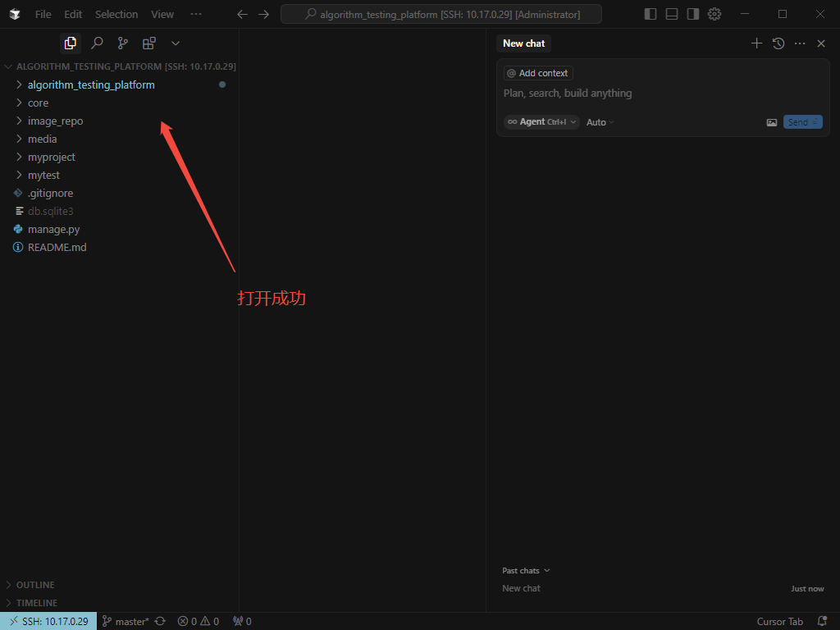Screen dimensions: 840x630
Task: Expand the Past chats list
Action: pyautogui.click(x=526, y=571)
